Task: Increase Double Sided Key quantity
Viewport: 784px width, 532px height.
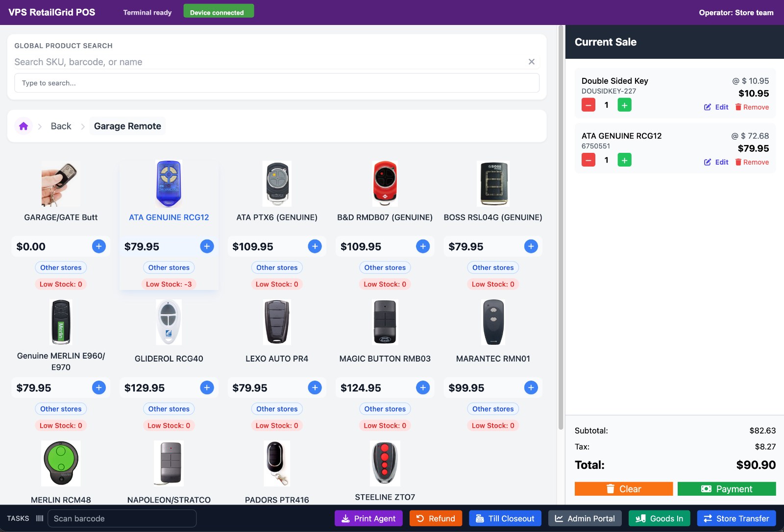Action: (624, 105)
